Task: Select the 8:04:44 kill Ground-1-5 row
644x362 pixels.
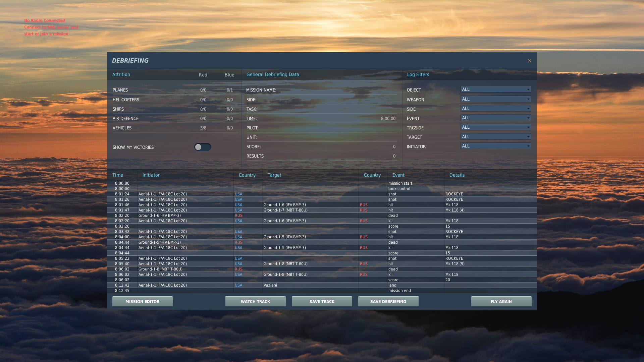Action: pos(322,248)
